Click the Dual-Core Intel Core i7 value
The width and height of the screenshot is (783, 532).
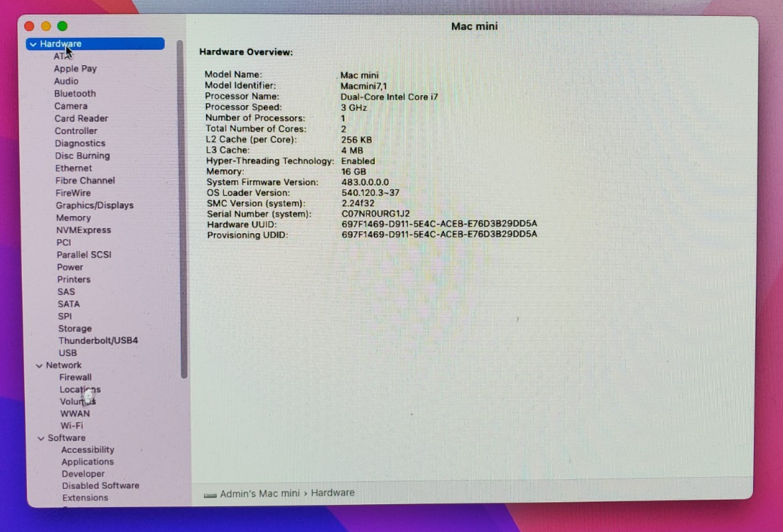point(389,97)
